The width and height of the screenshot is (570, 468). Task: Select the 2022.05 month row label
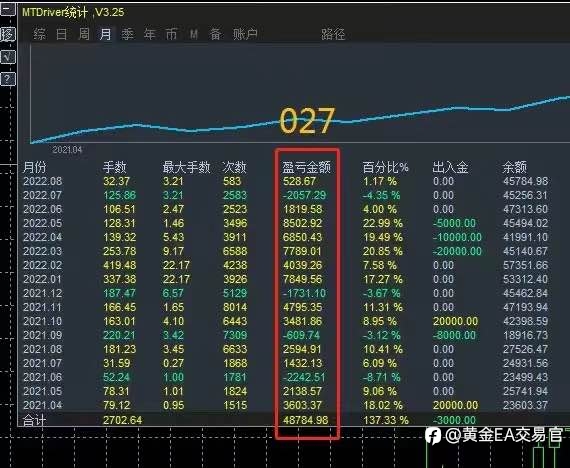click(43, 223)
